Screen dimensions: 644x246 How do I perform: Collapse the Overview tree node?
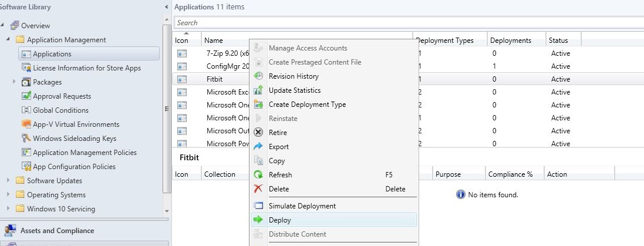[2, 25]
